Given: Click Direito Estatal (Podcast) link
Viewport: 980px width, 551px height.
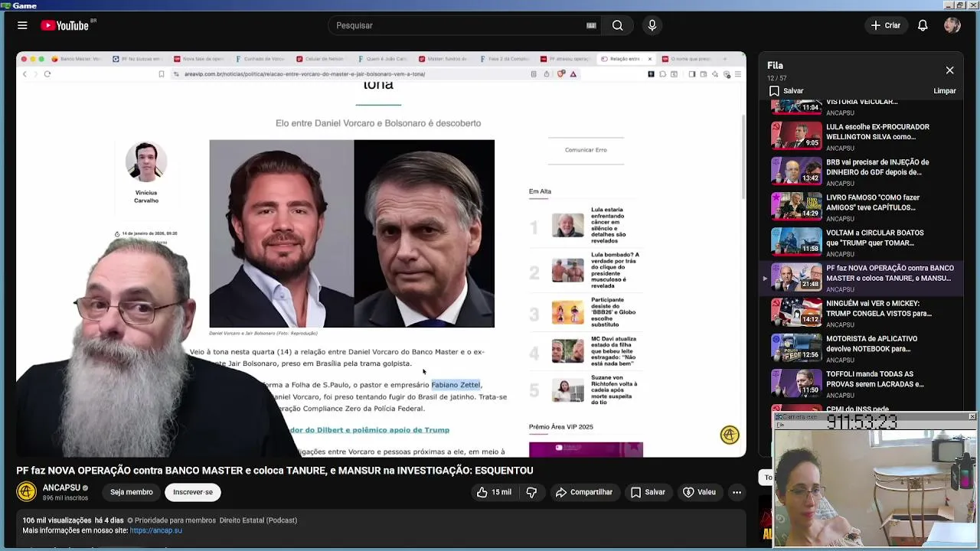Looking at the screenshot, I should [x=258, y=520].
